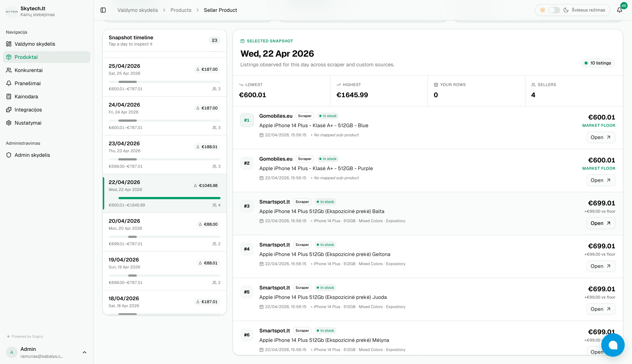This screenshot has height=364, width=632.
Task: Go to Integracijos in the sidebar
Action: pos(46,110)
